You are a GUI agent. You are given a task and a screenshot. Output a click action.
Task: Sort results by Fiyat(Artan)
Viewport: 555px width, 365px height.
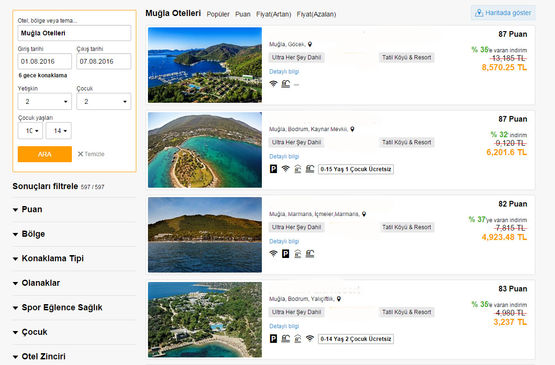pyautogui.click(x=274, y=14)
